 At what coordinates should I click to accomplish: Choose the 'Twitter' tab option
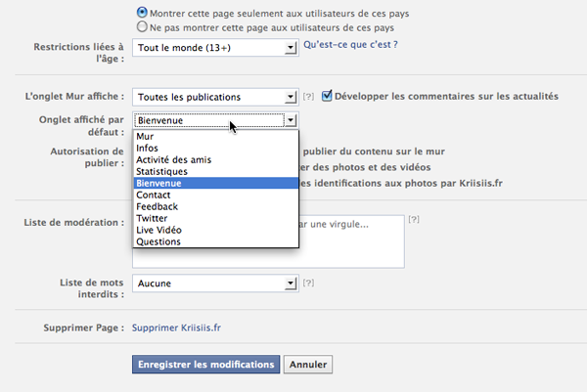(x=153, y=218)
